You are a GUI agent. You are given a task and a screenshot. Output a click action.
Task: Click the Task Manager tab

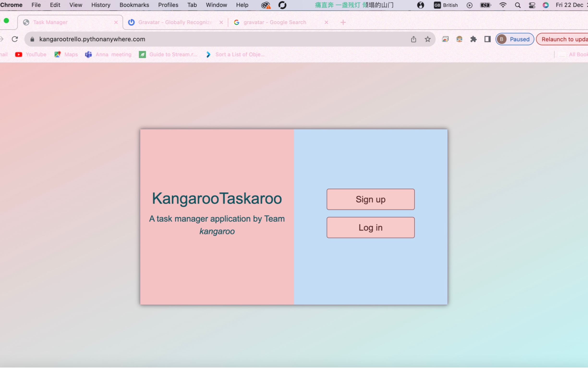pos(70,22)
